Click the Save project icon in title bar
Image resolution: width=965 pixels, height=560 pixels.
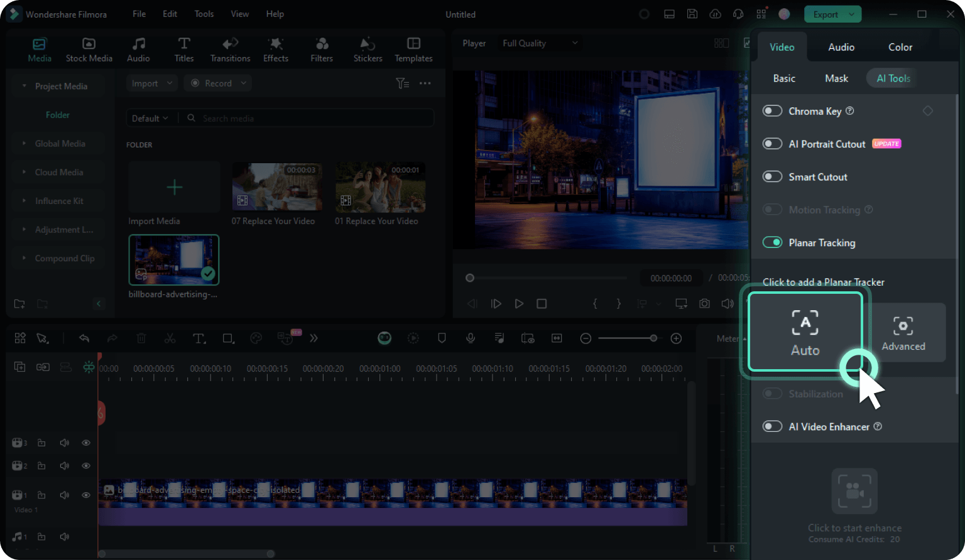pos(692,14)
